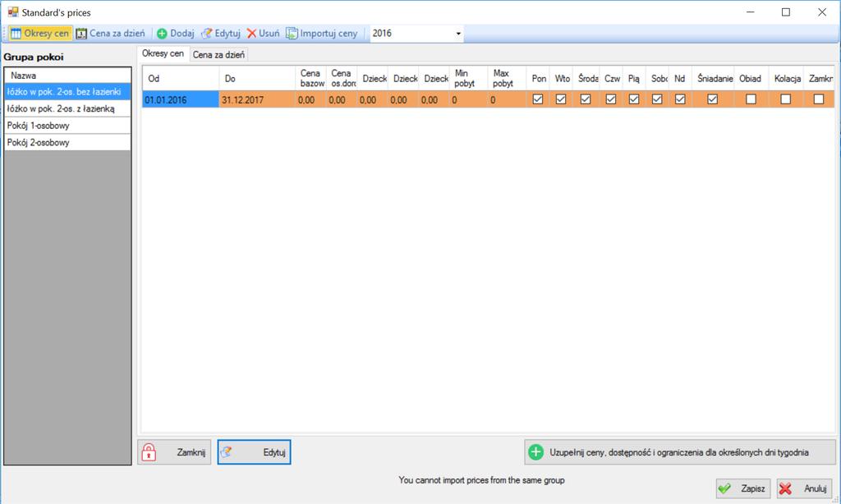The height and width of the screenshot is (504, 841).
Task: Click the Cena bazow column header
Action: click(310, 78)
